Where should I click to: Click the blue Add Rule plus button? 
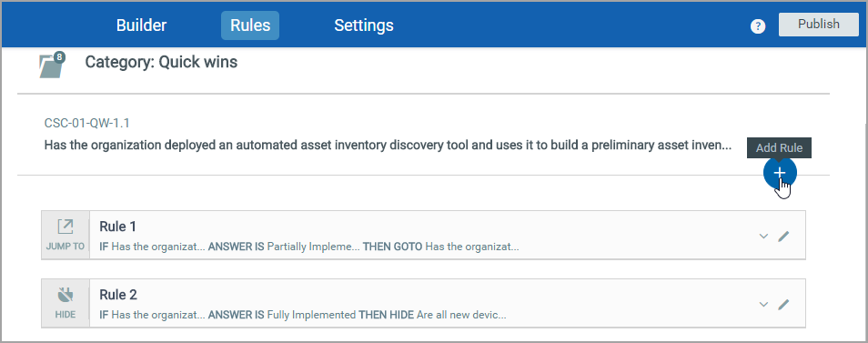(780, 173)
